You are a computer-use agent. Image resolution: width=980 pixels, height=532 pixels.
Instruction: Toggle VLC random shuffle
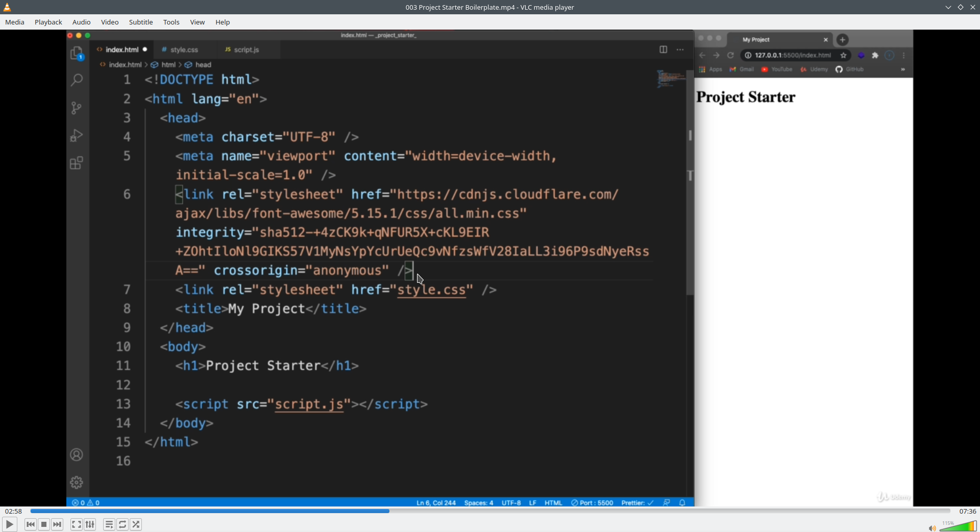pyautogui.click(x=136, y=524)
